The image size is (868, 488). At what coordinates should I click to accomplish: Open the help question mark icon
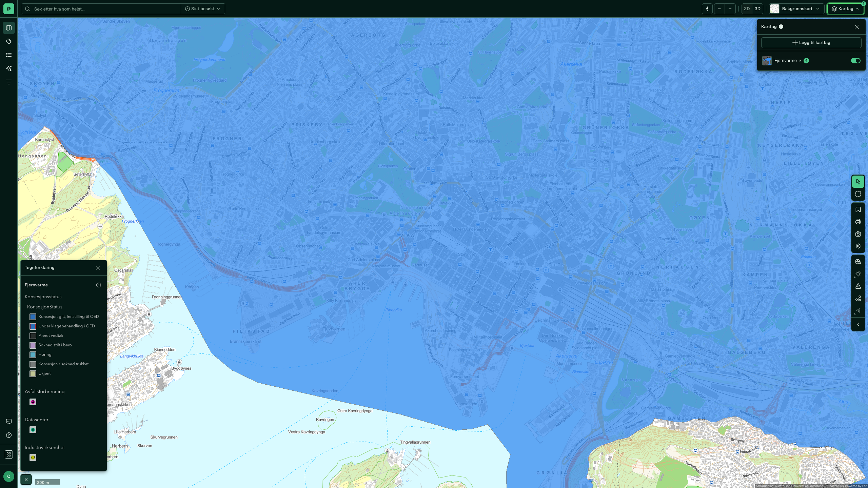(x=9, y=435)
